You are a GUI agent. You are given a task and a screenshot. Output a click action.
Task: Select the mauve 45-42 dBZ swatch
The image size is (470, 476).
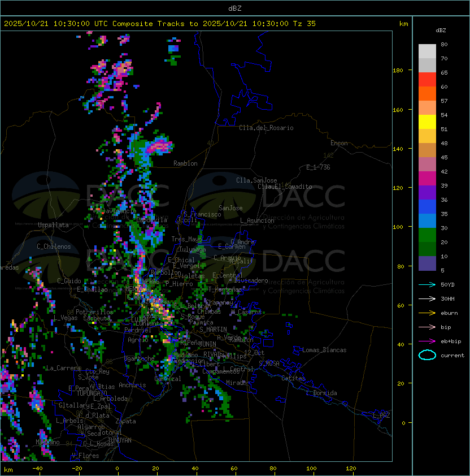pyautogui.click(x=427, y=165)
